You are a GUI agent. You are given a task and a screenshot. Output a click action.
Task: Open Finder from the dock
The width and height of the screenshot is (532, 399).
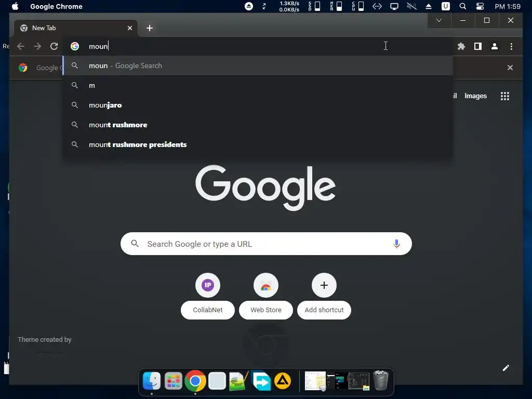pyautogui.click(x=151, y=381)
